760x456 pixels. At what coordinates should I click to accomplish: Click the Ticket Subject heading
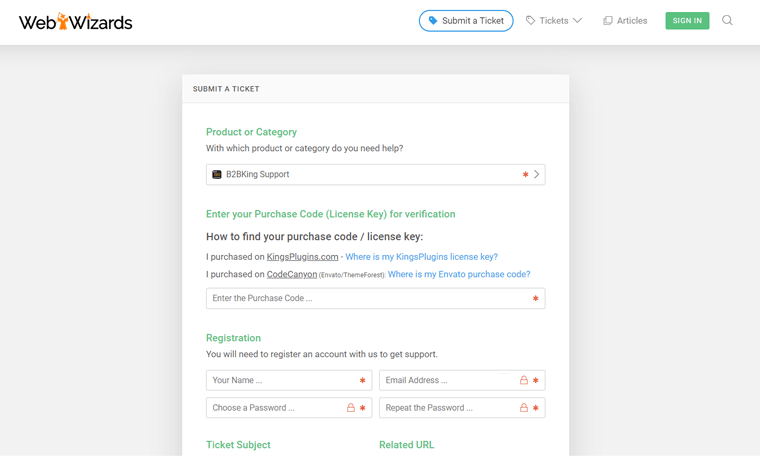[238, 445]
